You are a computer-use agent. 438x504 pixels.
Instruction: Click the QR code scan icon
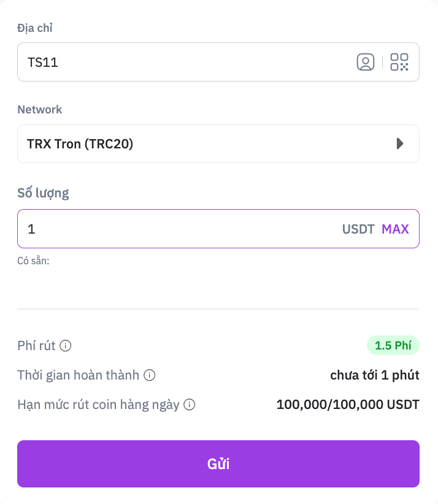399,62
